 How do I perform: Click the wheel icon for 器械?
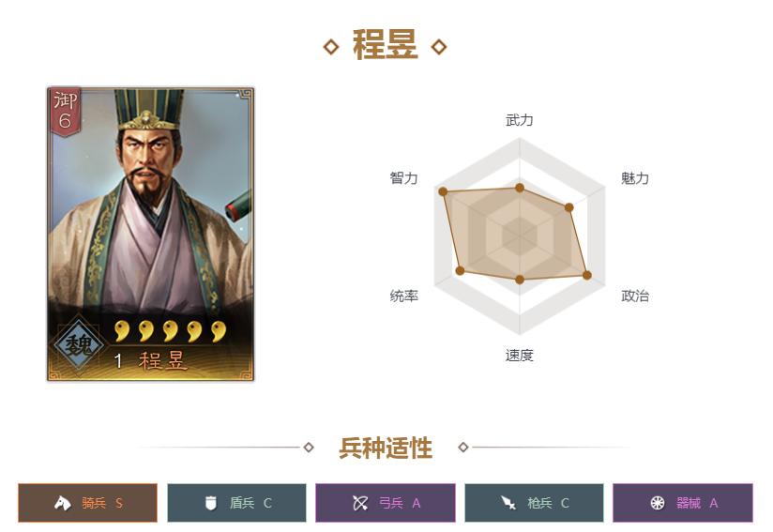coord(658,503)
